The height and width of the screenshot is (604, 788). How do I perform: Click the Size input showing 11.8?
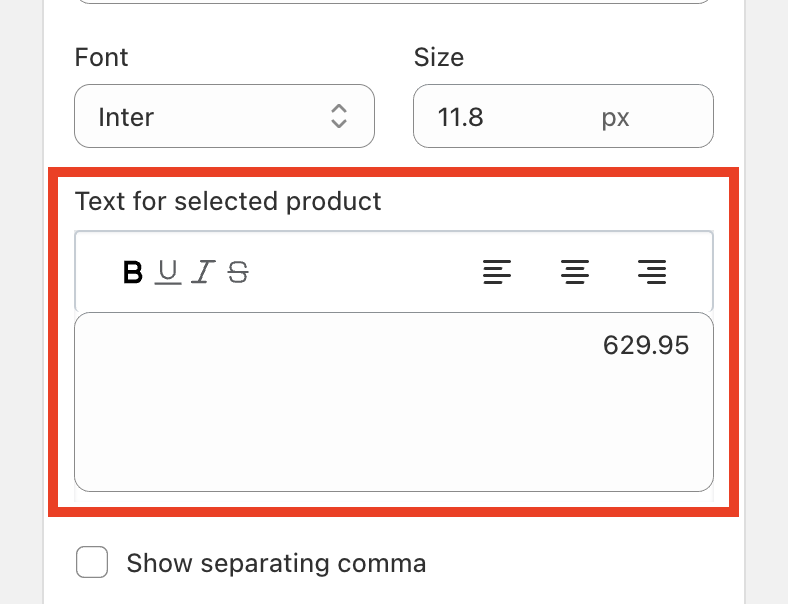pos(500,117)
